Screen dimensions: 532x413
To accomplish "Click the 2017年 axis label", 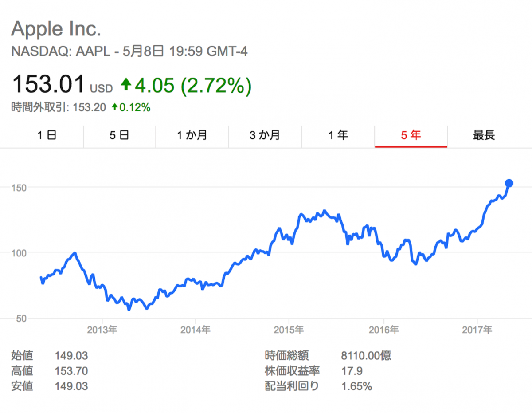I will coord(477,330).
